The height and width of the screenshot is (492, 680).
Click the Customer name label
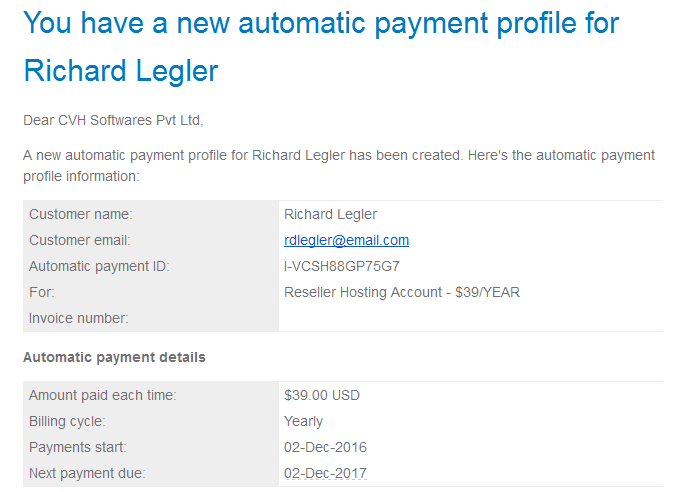(81, 214)
